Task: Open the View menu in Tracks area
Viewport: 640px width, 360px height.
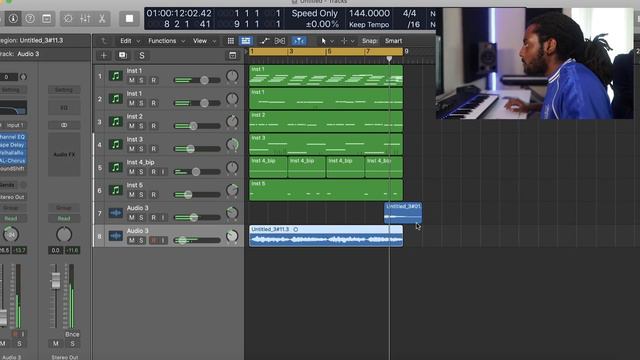Action: coord(204,41)
